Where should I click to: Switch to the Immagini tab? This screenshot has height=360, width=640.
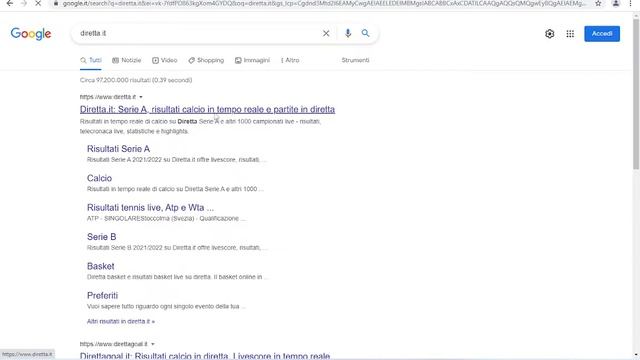point(252,60)
